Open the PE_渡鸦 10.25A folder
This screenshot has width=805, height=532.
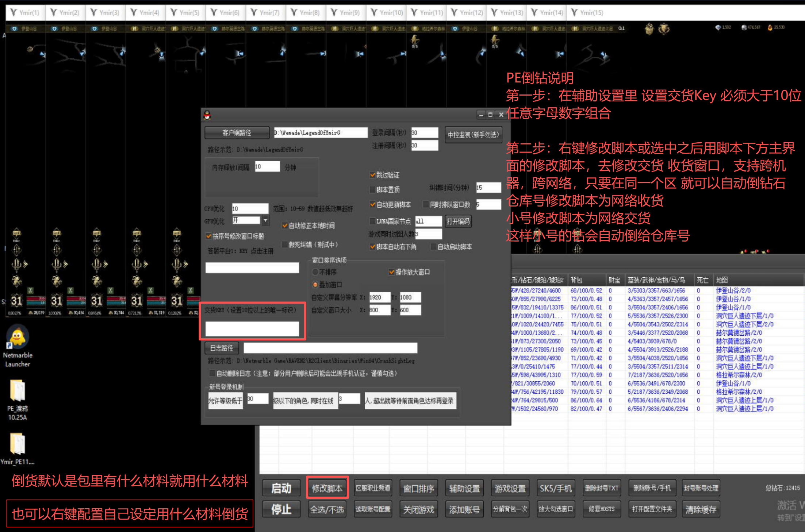[18, 391]
